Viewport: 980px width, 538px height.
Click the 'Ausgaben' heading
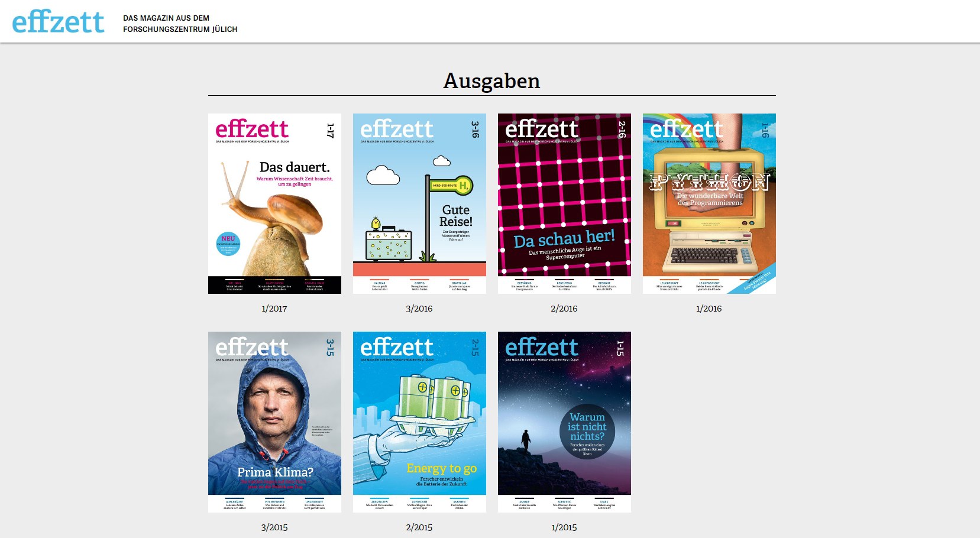coord(491,81)
